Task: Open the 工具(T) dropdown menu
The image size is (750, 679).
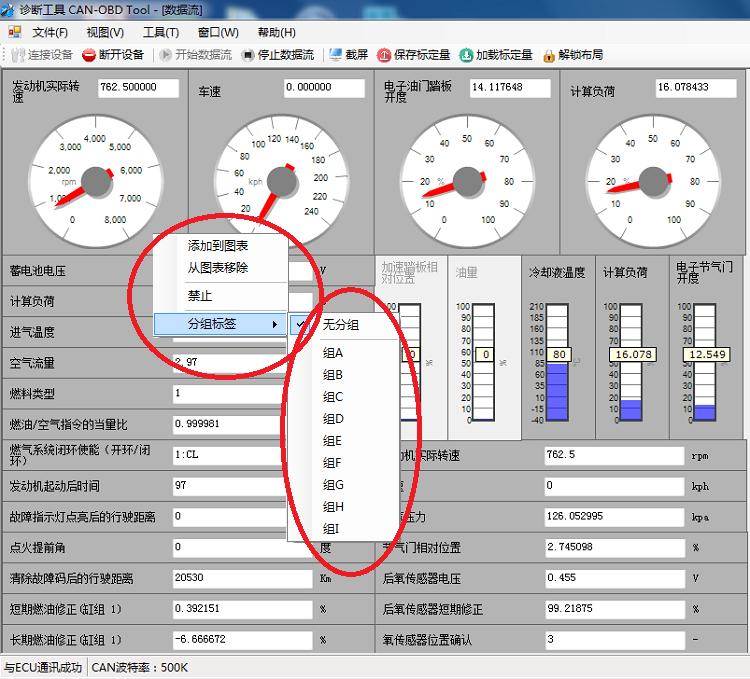Action: pos(160,32)
